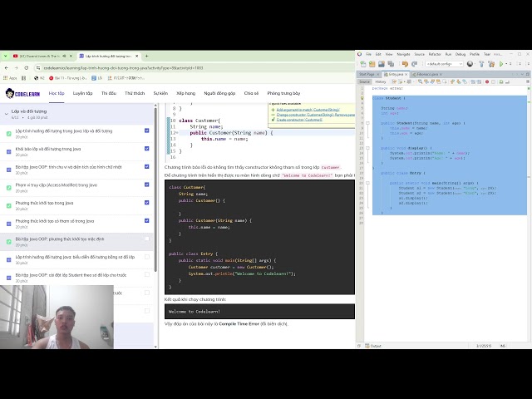This screenshot has height=399, width=532.
Task: Click browser forward arrow
Action: [x=17, y=68]
